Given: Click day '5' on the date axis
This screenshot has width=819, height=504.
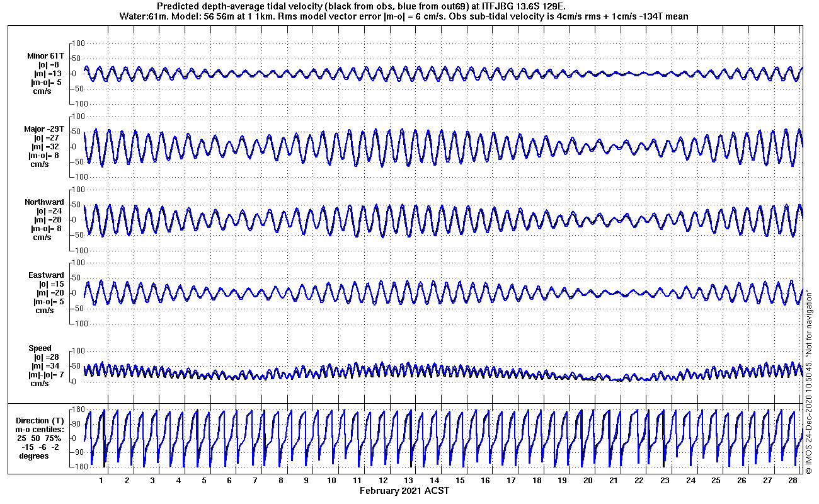Looking at the screenshot, I should (204, 481).
